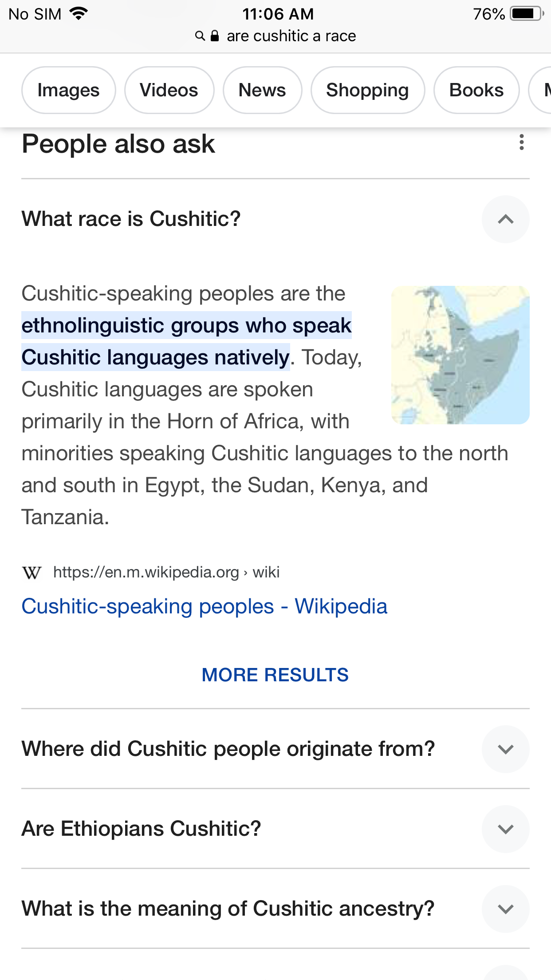Tap MORE RESULTS

275,675
